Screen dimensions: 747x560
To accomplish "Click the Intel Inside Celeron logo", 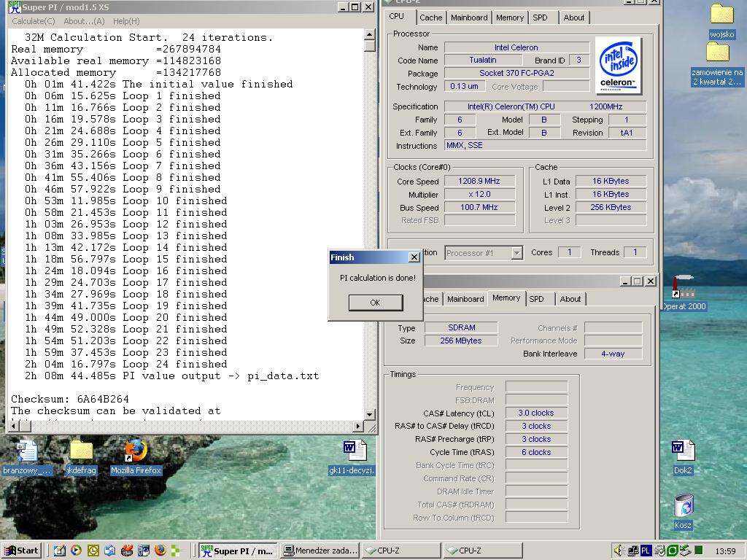I will click(x=618, y=65).
